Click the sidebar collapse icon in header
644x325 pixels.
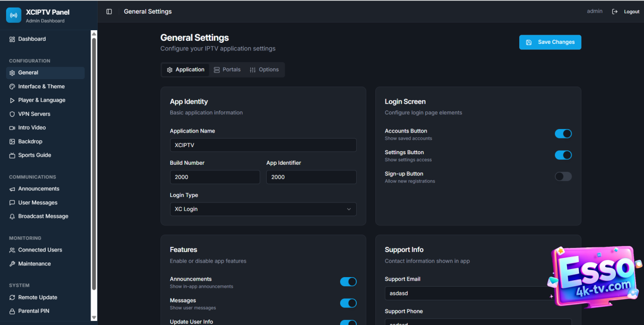tap(109, 12)
